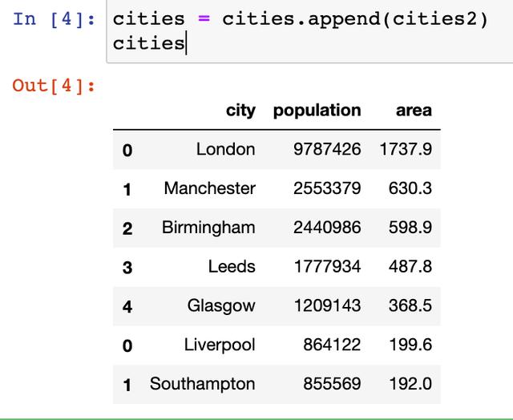Click the population value 2553379
513x420 pixels.
(327, 188)
